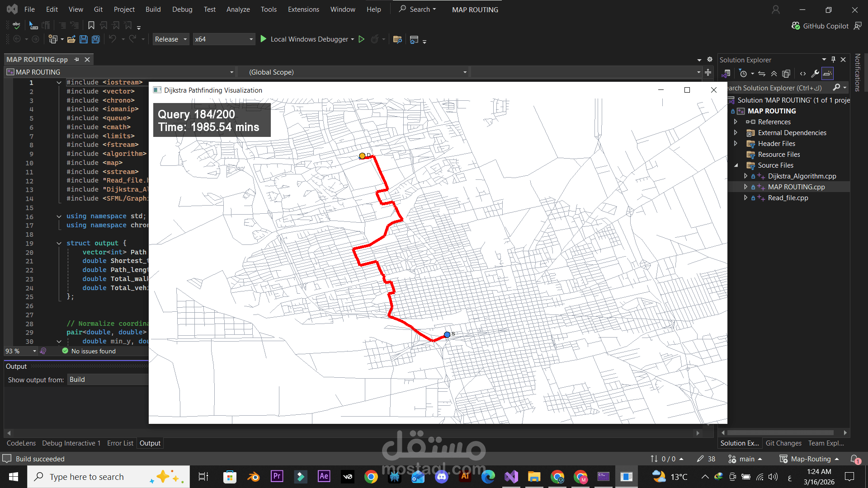The image size is (868, 488).
Task: Switch to the Error List tab
Action: (120, 443)
